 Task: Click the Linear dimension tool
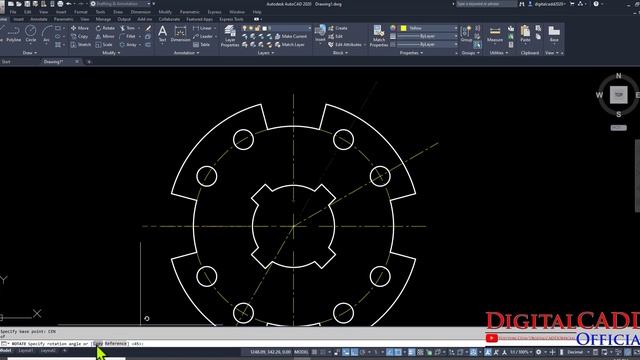[x=202, y=28]
